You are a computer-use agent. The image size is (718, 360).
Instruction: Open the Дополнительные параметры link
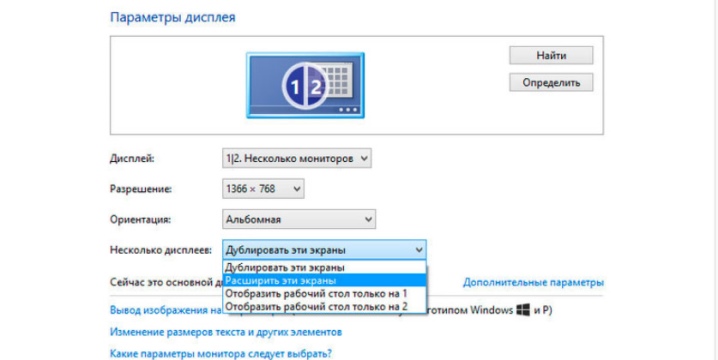533,282
